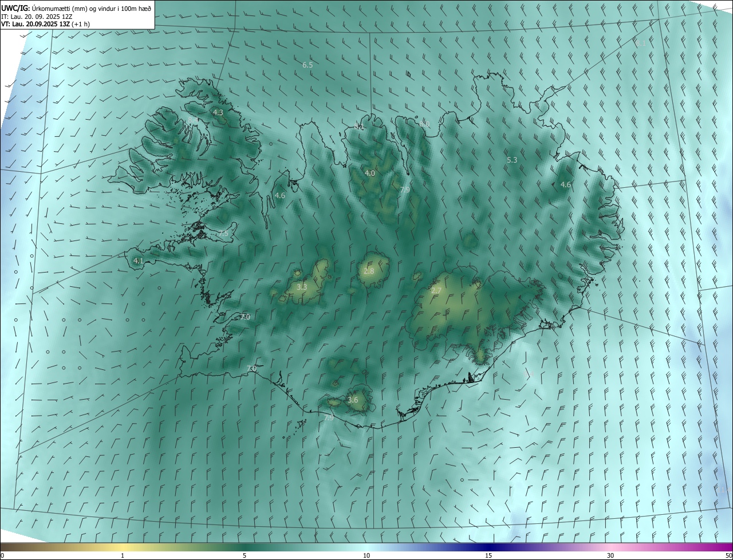Click the 8.0 value on the map

pyautogui.click(x=424, y=124)
